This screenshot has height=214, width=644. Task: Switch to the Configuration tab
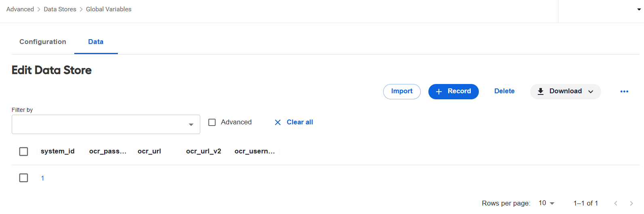point(43,42)
